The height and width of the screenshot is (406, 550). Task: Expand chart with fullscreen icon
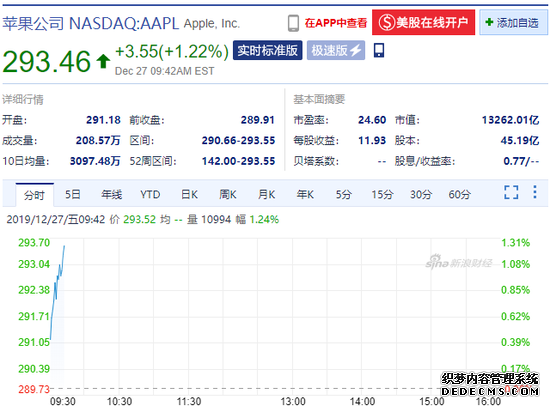[511, 192]
